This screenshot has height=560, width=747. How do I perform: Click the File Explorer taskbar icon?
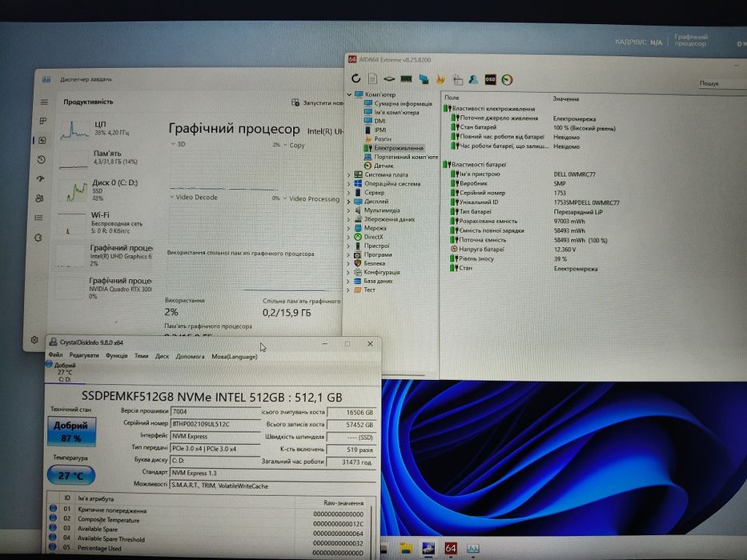(405, 549)
